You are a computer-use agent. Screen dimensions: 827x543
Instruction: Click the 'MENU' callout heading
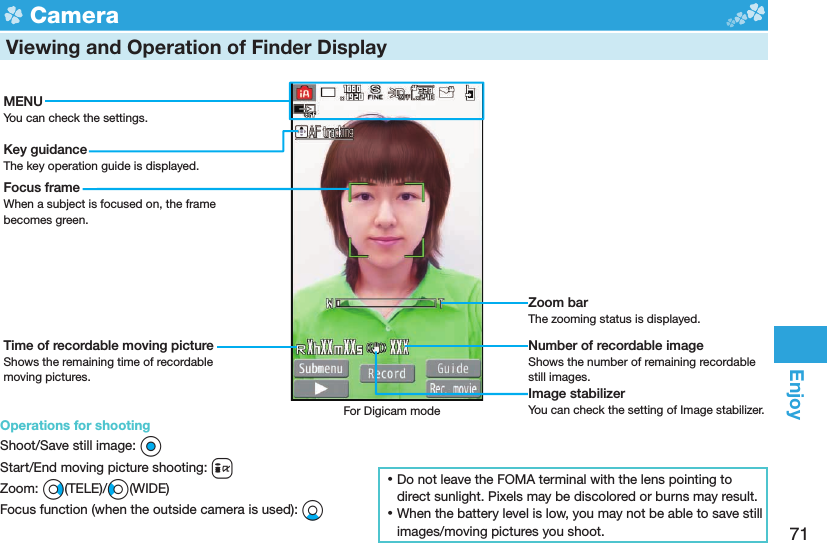[x=23, y=101]
